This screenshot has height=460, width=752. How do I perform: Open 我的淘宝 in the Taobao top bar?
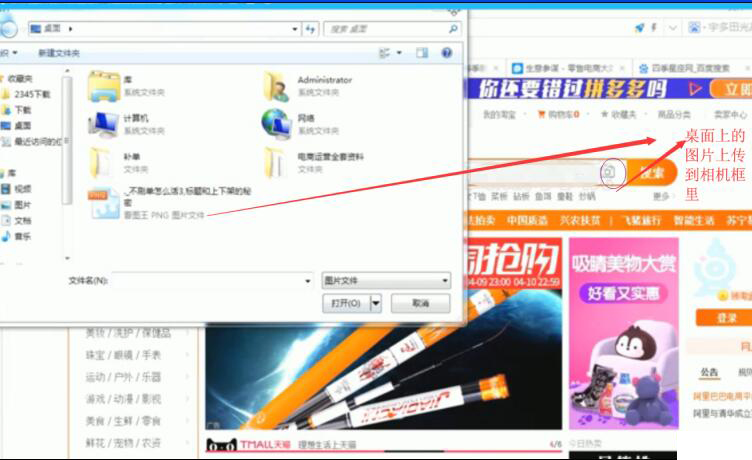coord(499,115)
